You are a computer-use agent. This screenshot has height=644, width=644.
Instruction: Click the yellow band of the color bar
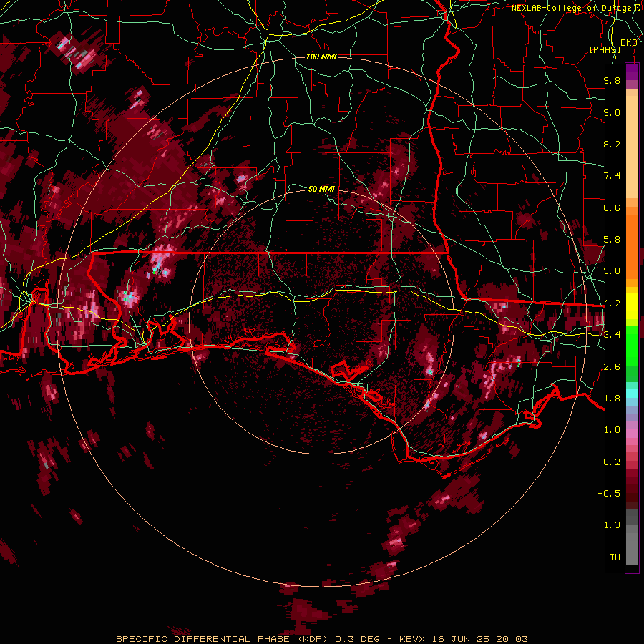click(x=632, y=306)
